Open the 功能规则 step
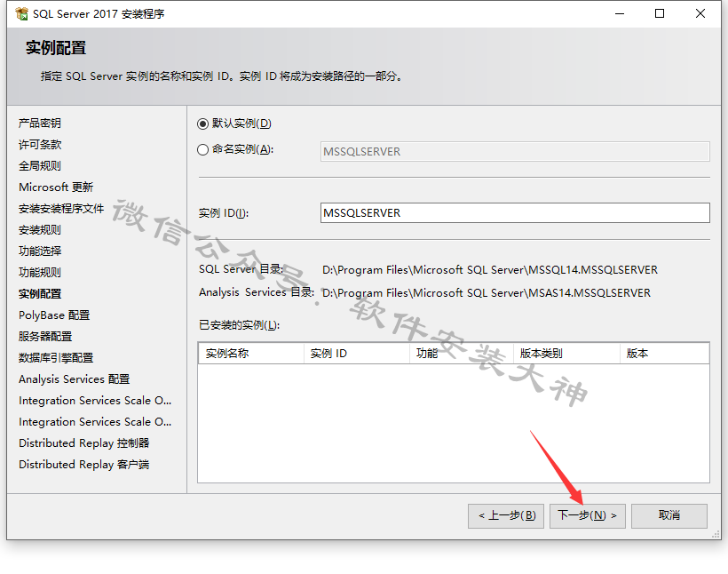Screen dimensions: 728x574 40,273
